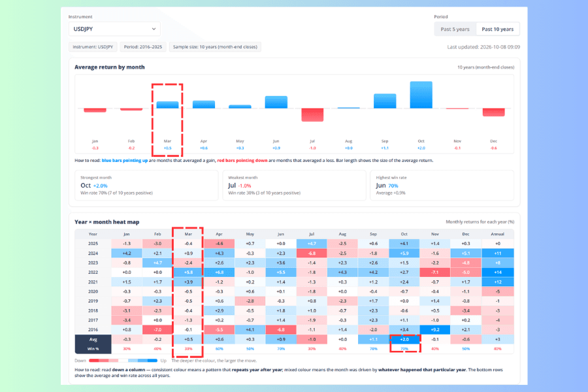
Task: Click the 'Win %' row label in heat map
Action: click(x=93, y=349)
